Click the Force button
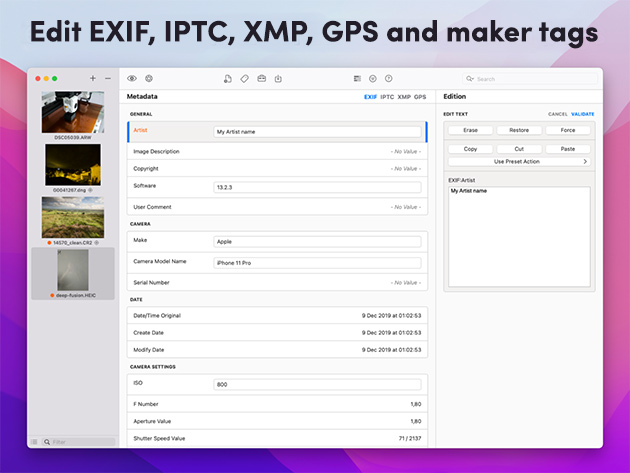630x473 pixels. [568, 130]
